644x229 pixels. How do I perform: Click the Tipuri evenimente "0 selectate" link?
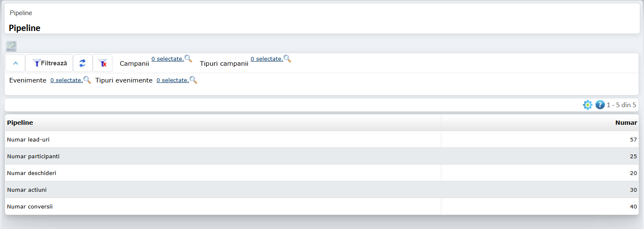pos(172,80)
